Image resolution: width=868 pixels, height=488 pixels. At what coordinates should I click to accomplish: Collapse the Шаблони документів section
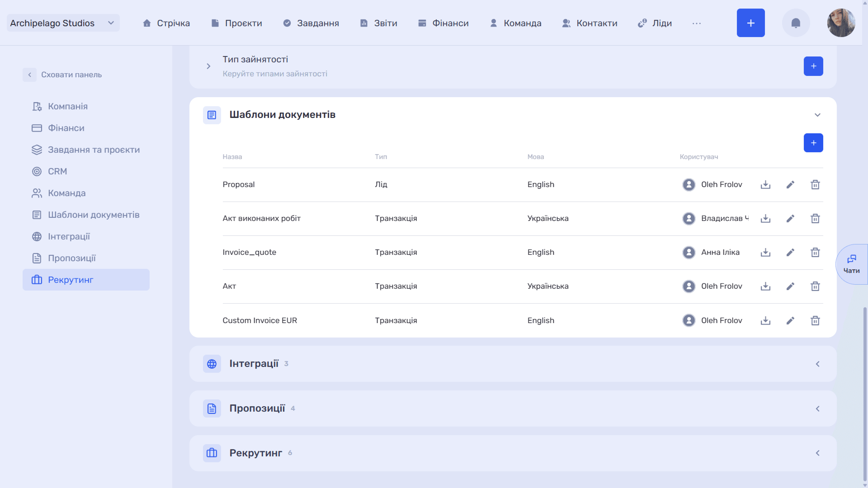click(x=817, y=115)
